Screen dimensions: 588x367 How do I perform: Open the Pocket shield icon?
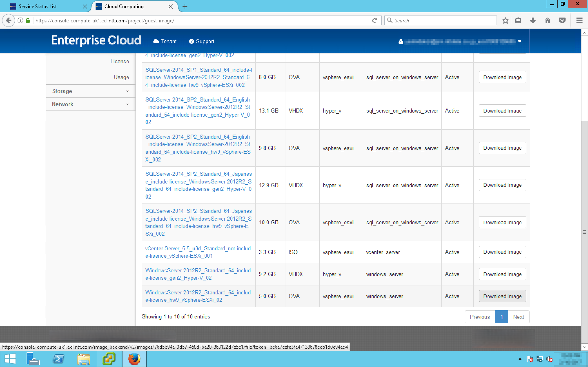pyautogui.click(x=562, y=20)
